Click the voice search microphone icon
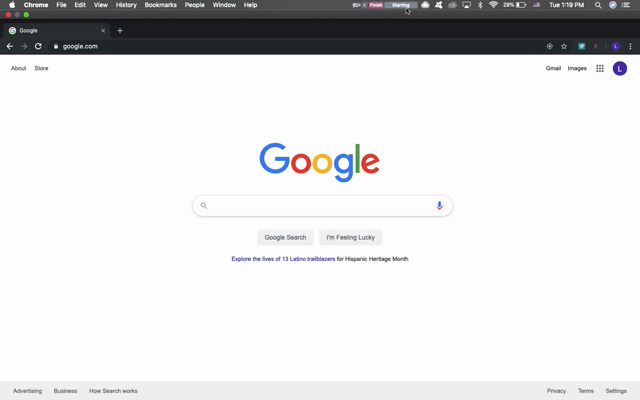The image size is (640, 400). coord(439,206)
